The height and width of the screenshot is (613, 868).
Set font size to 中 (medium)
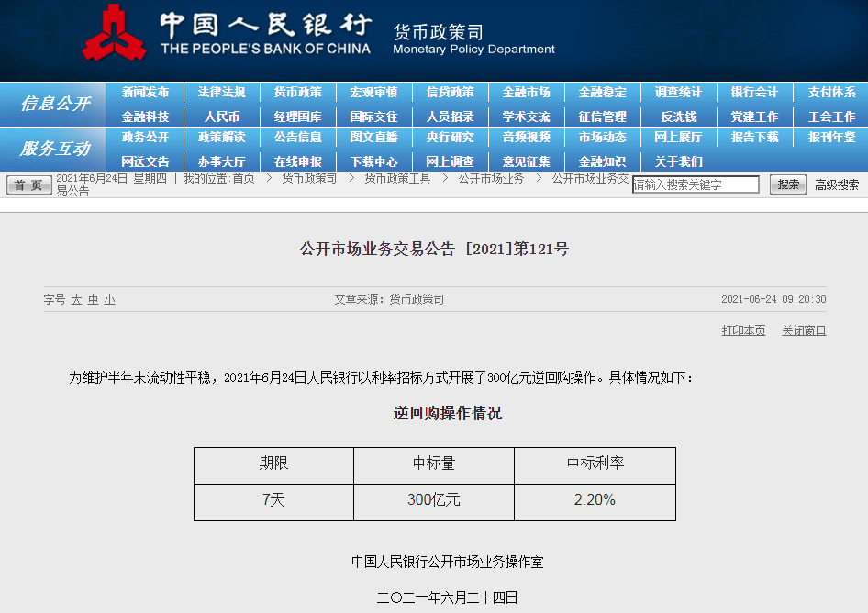point(93,300)
